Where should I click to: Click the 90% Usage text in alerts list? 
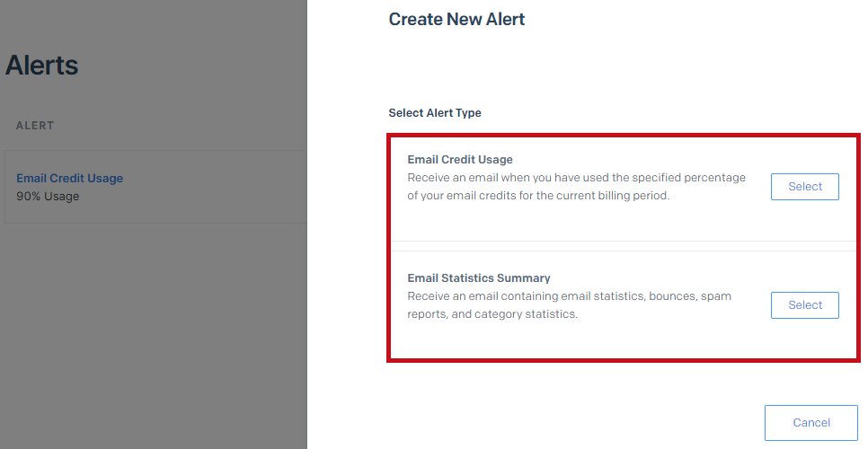pyautogui.click(x=48, y=197)
